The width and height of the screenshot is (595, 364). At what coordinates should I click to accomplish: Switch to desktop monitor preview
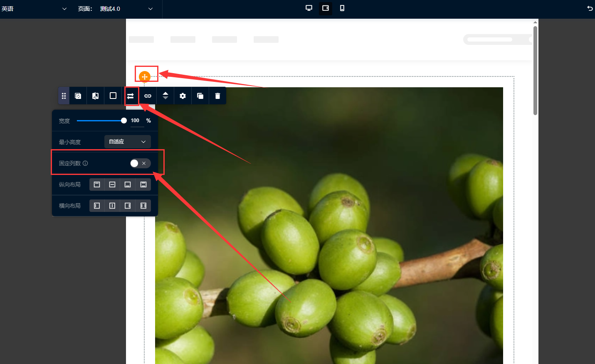[309, 8]
